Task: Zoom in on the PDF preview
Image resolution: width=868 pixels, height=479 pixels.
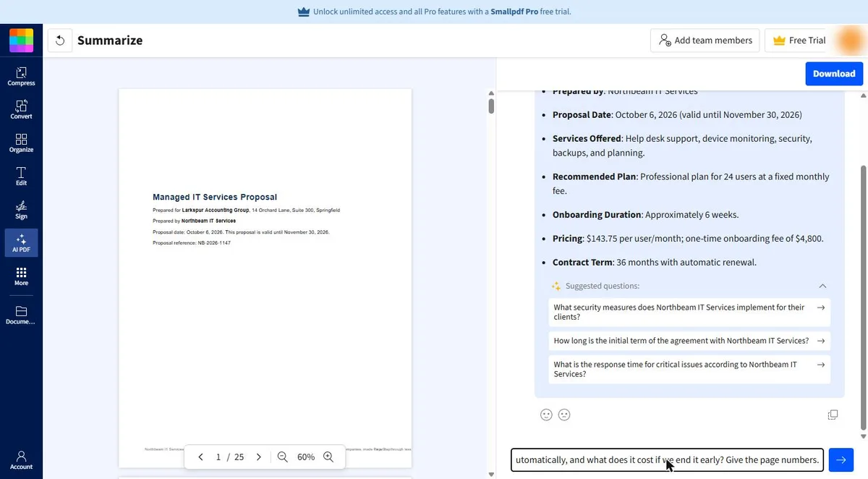Action: pos(328,457)
